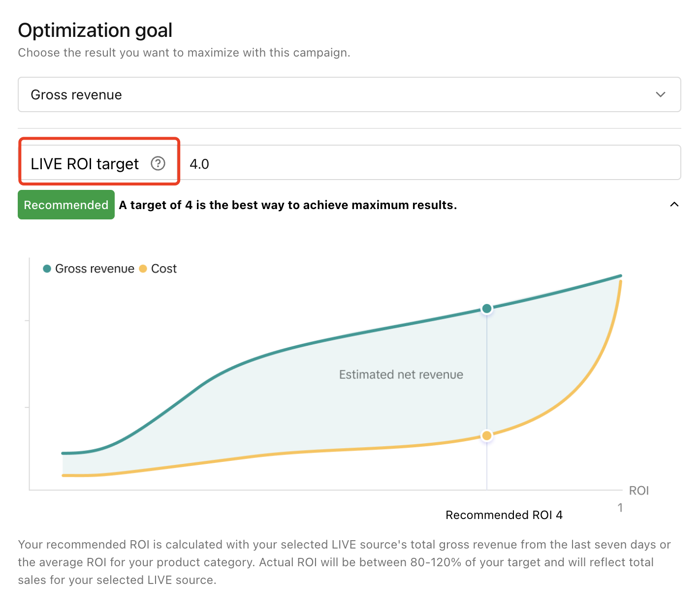Click the recommendation text about target of 4
Viewport: 700px width, 611px height.
click(x=288, y=205)
